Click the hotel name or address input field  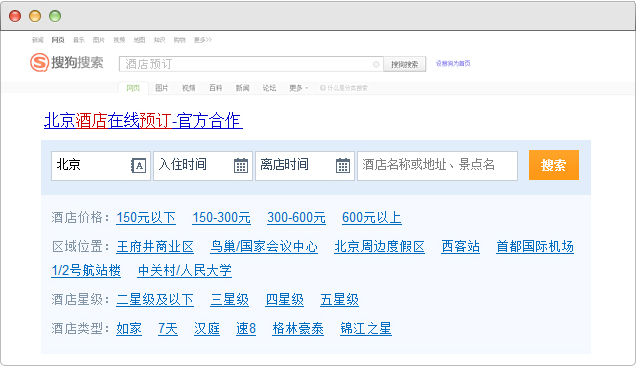pyautogui.click(x=437, y=165)
